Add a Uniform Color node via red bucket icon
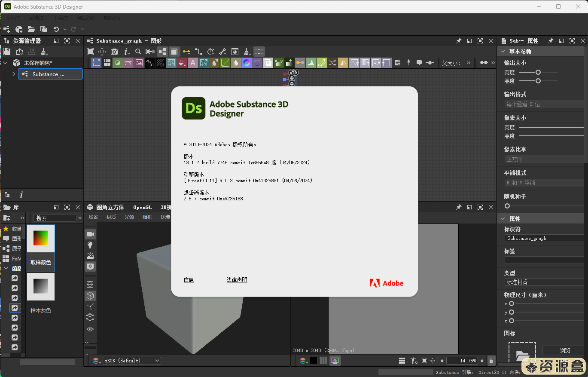The image size is (588, 377). (182, 63)
